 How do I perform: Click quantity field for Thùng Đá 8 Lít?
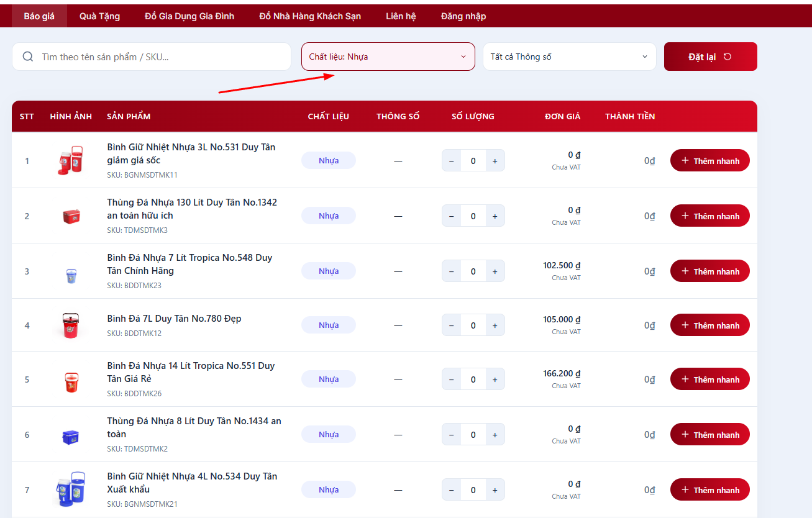(473, 435)
